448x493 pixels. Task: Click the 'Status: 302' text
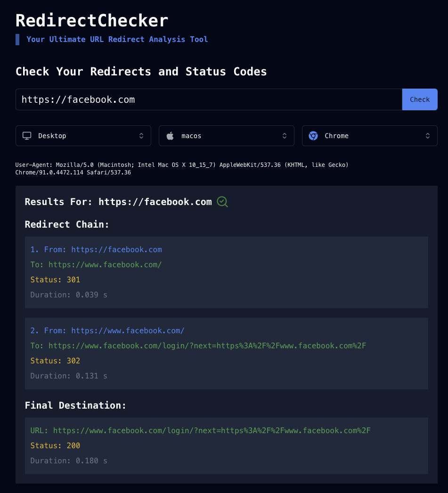coord(55,361)
